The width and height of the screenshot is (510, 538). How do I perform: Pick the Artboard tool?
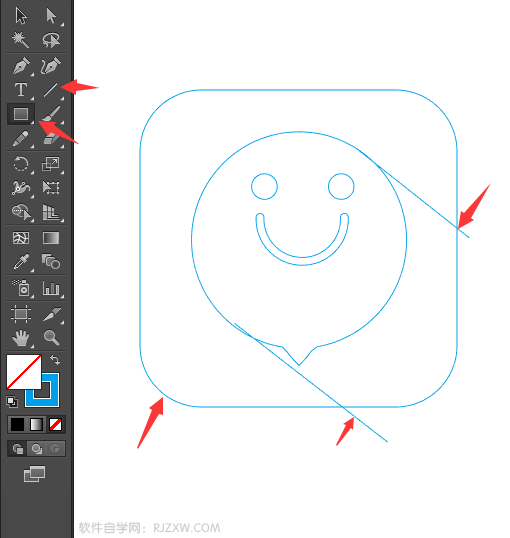click(x=21, y=314)
